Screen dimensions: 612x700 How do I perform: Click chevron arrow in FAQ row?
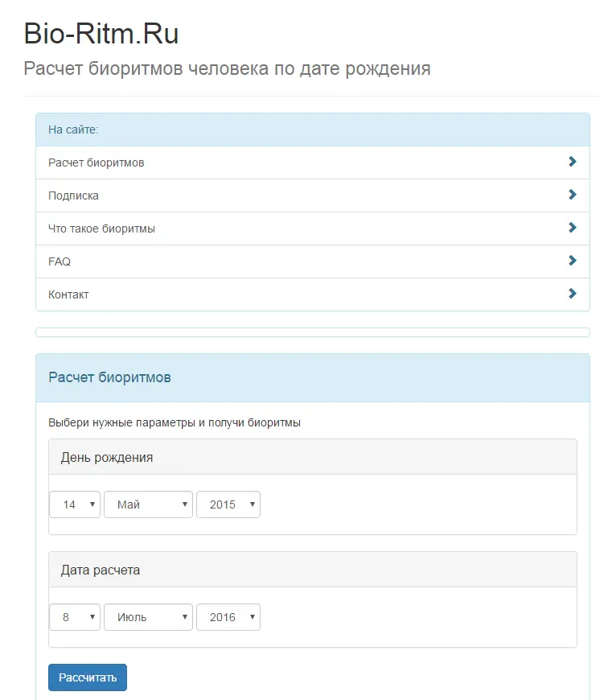click(572, 261)
